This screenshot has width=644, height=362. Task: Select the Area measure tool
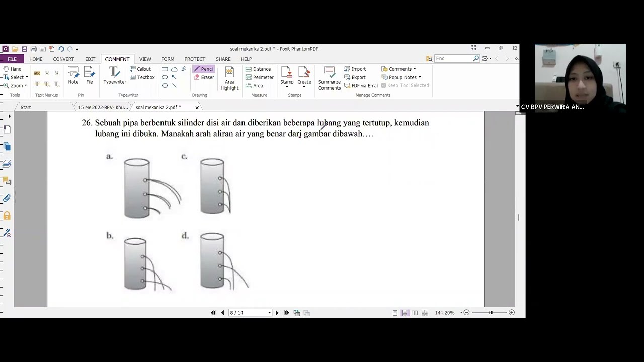click(x=254, y=86)
